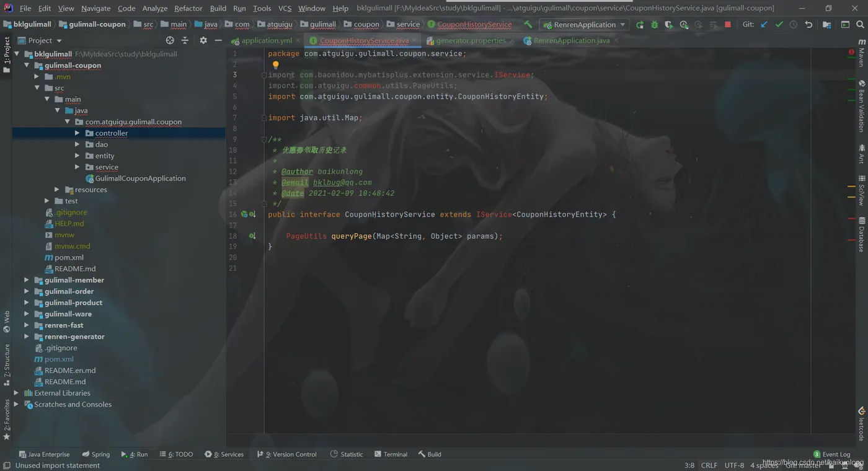Collapse the gulimall-coupon module node
The width and height of the screenshot is (868, 471).
point(27,65)
